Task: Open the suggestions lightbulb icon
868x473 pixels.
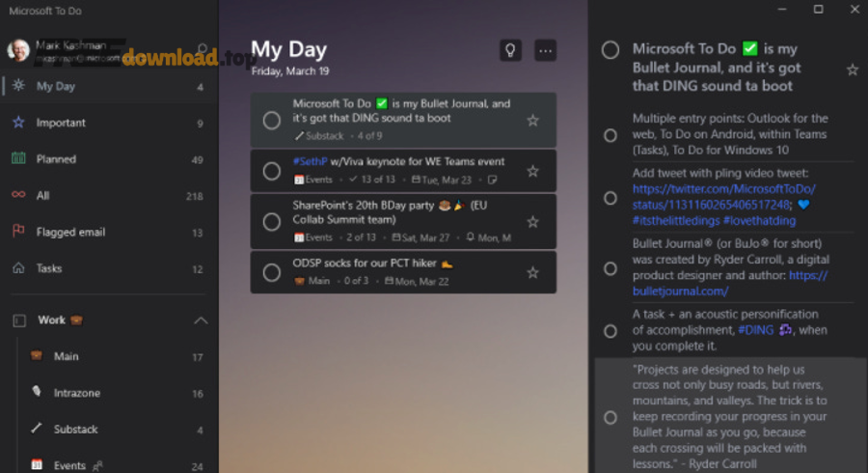Action: tap(510, 50)
